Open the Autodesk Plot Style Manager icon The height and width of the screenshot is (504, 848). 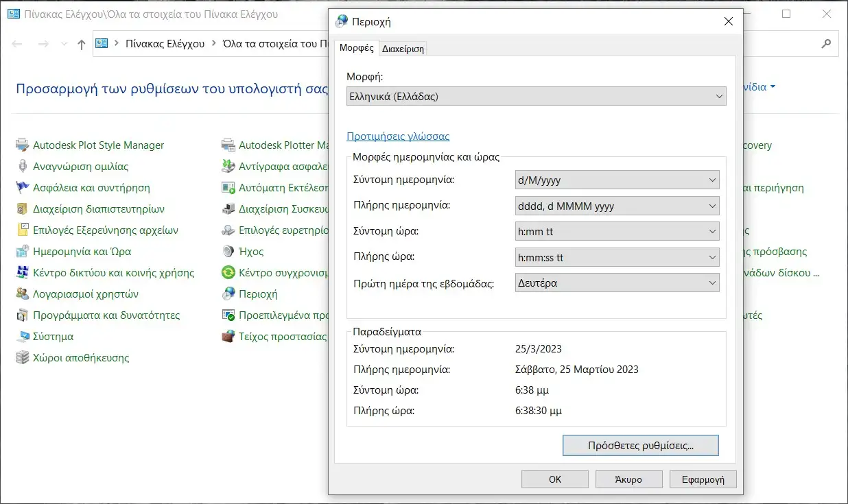23,145
